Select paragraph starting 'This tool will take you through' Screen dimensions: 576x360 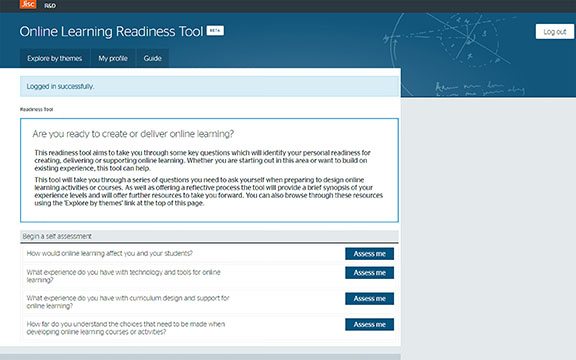(x=209, y=191)
